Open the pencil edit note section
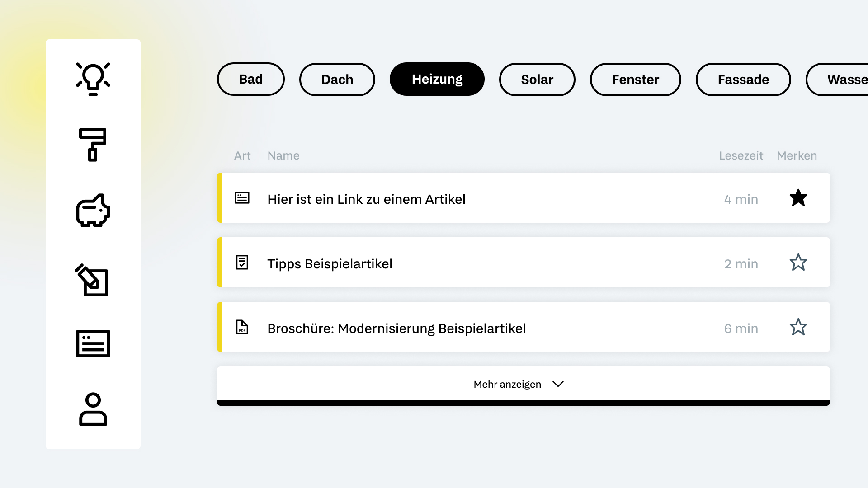Viewport: 868px width, 488px height. tap(92, 280)
